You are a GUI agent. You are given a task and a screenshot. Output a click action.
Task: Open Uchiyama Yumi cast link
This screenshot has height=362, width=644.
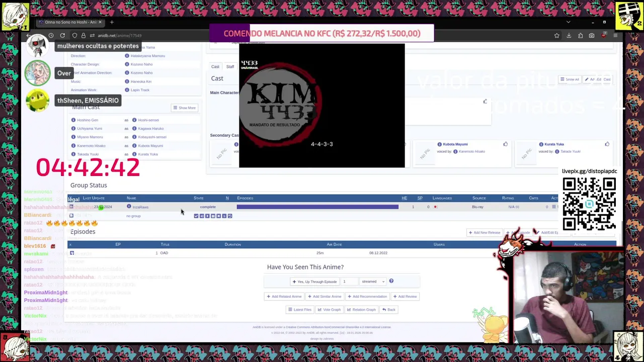click(90, 129)
